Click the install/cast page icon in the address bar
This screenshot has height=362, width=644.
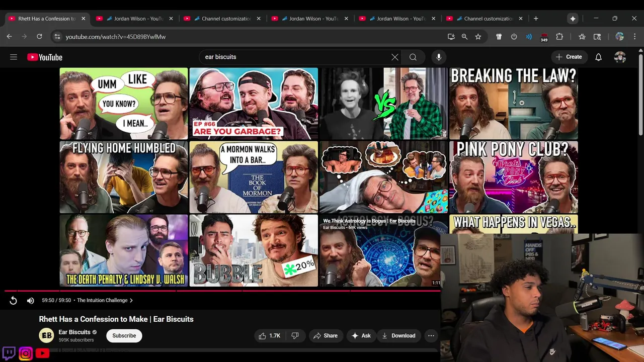(x=451, y=37)
